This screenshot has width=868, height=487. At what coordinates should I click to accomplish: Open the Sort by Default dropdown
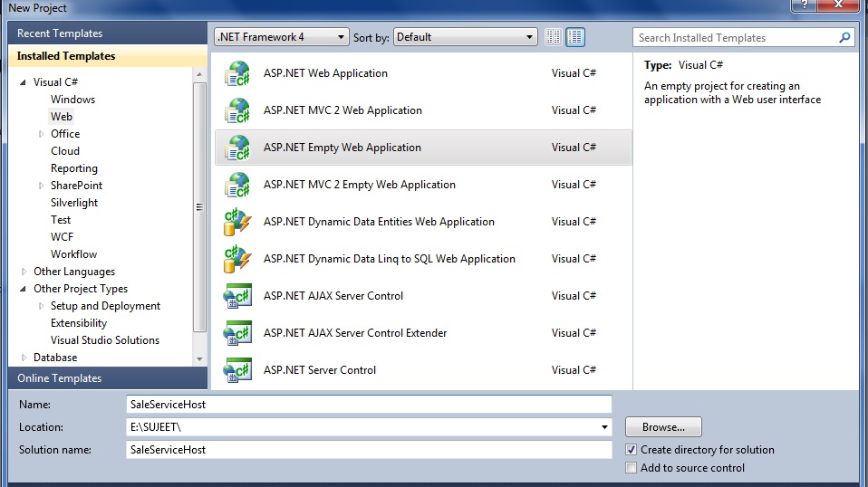465,37
